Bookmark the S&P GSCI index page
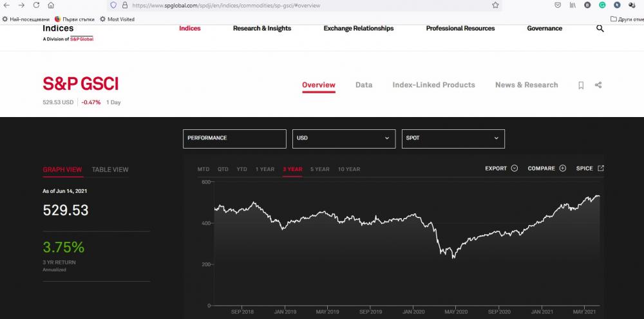This screenshot has width=644, height=319. point(581,85)
